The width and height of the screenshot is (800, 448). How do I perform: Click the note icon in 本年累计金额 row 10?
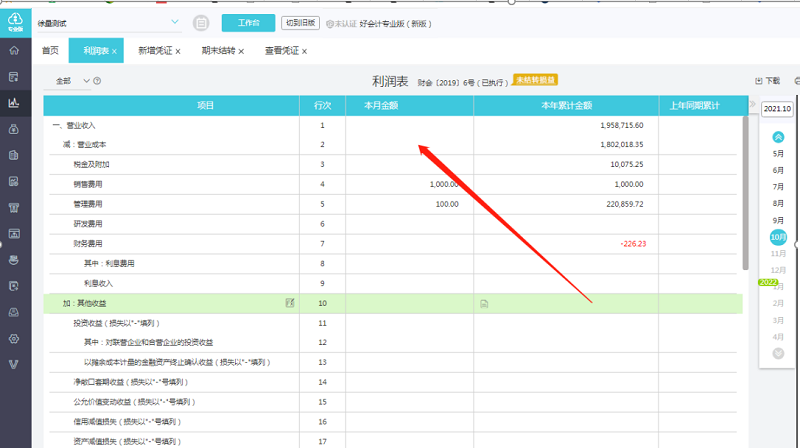[x=484, y=302]
